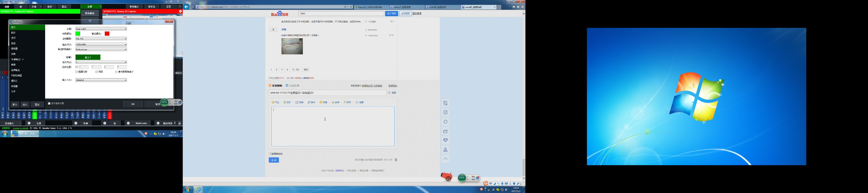Open the 主帧速率 dropdown showing PAL 50i
Screen dimensions: 868x193
[101, 39]
